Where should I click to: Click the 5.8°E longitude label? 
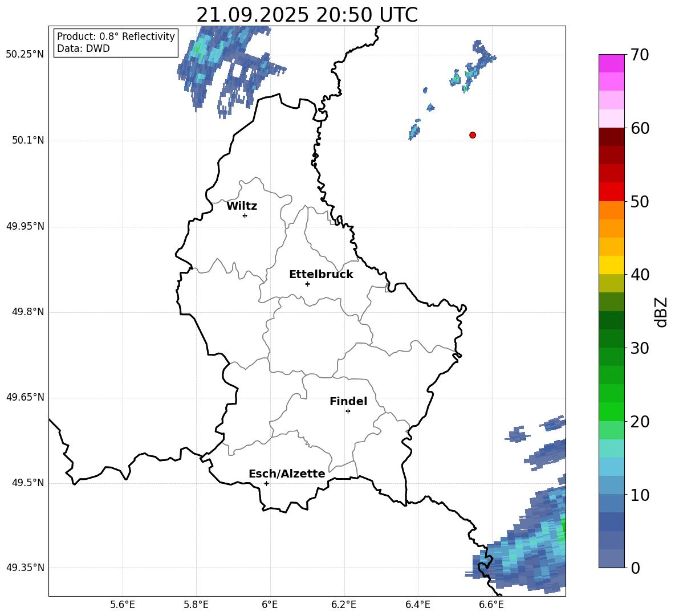click(x=196, y=605)
